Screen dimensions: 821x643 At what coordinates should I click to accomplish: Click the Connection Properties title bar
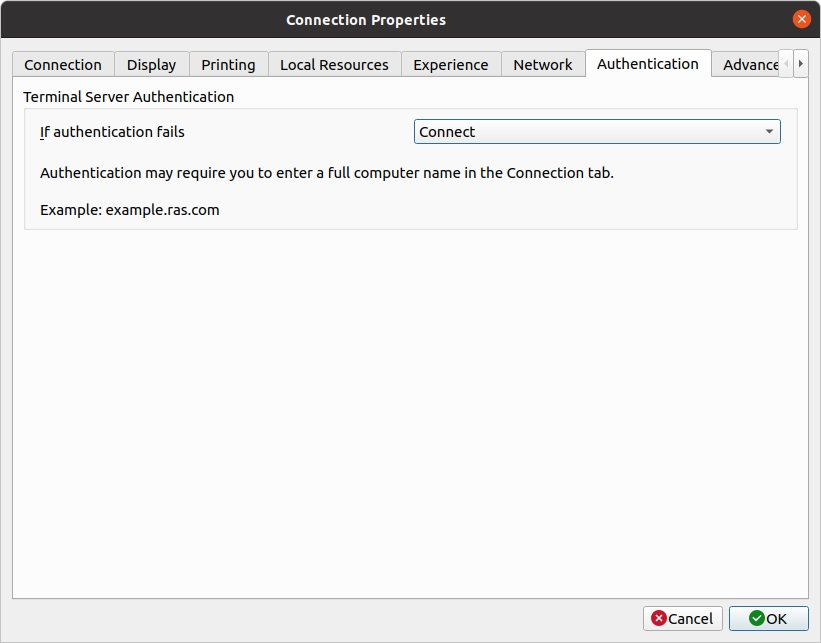coord(366,19)
